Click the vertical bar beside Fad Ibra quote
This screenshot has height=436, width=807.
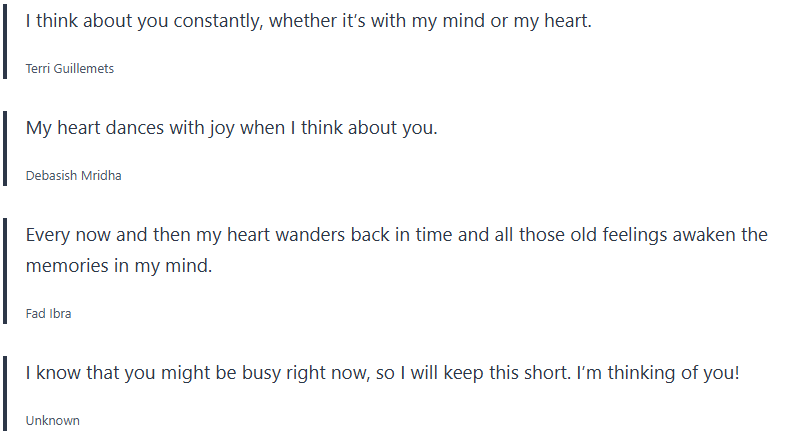(x=5, y=272)
